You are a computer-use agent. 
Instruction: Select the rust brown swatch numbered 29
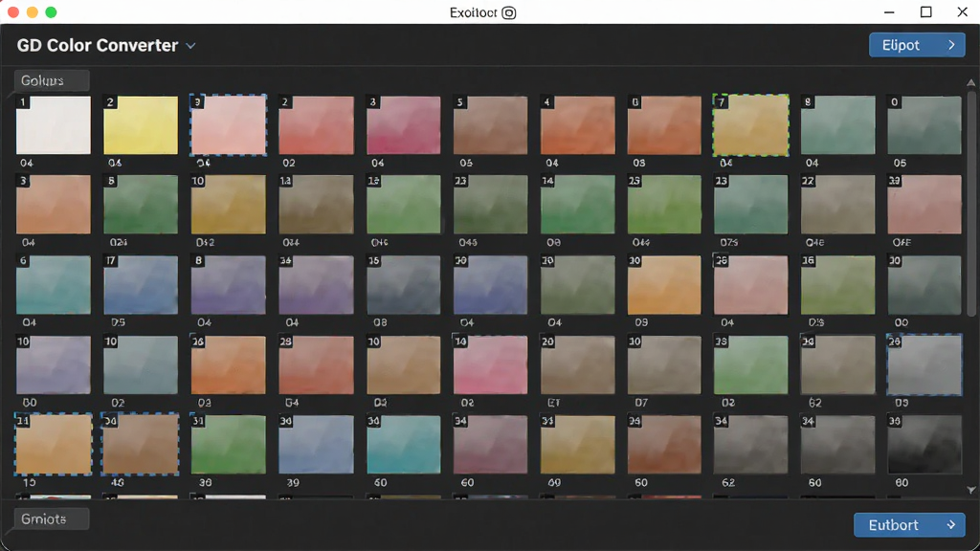(x=664, y=444)
